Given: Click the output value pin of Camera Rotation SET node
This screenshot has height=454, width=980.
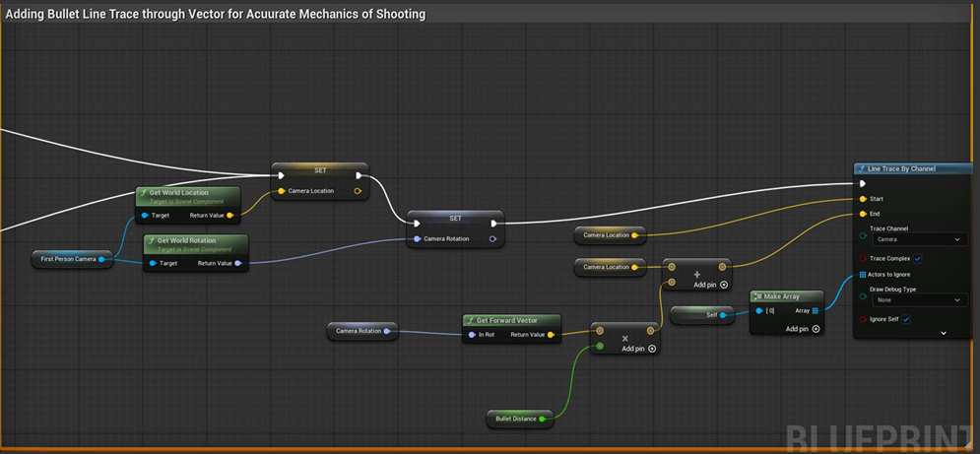Looking at the screenshot, I should coord(493,239).
